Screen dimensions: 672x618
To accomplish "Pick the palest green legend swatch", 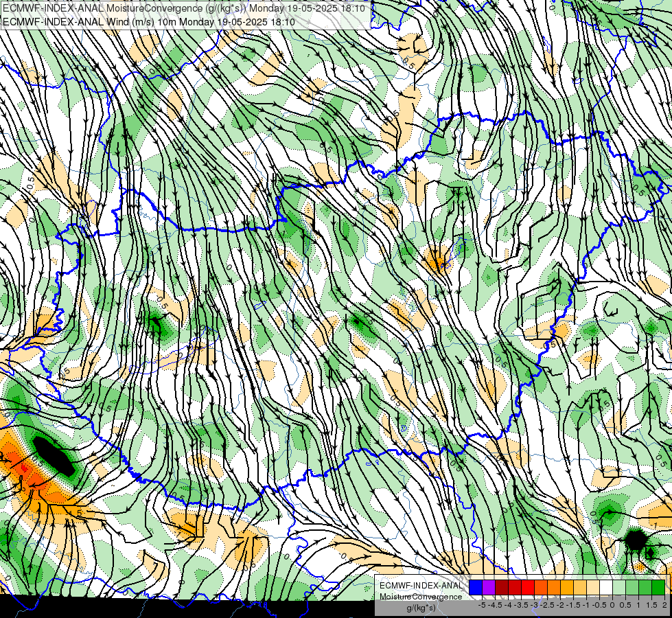I will click(619, 587).
